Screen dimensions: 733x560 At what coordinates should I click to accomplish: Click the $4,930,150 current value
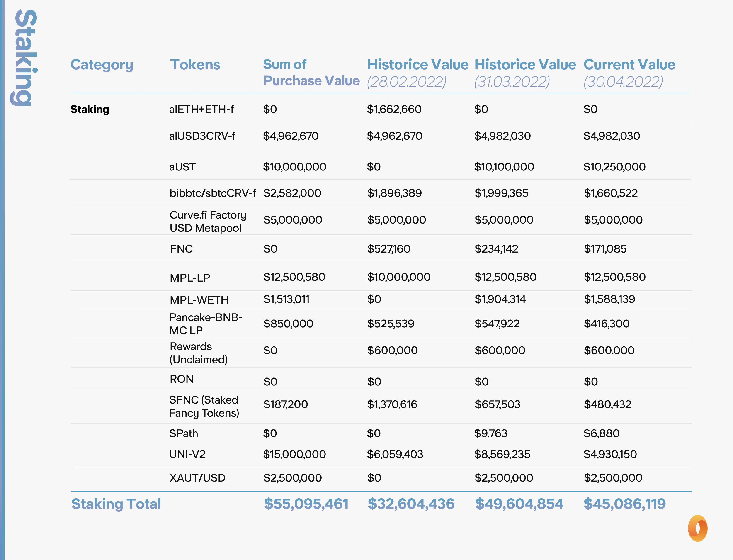point(610,454)
